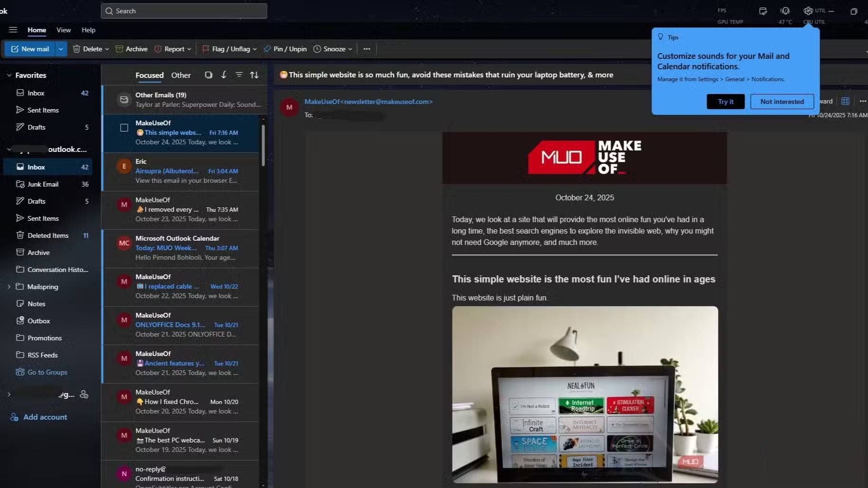Open the Snooze dropdown arrow
The width and height of the screenshot is (868, 488).
pyautogui.click(x=350, y=49)
